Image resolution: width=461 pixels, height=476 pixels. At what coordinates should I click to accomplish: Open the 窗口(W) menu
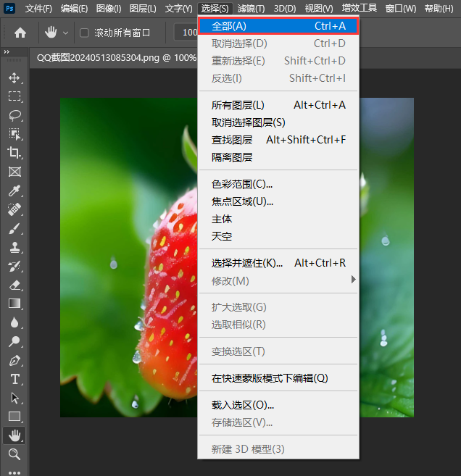[x=401, y=9]
